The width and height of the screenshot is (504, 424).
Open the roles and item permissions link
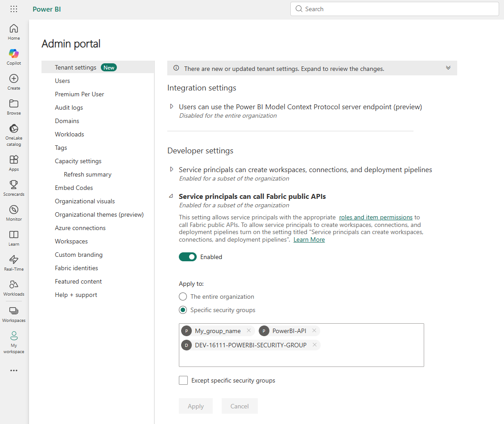point(376,217)
